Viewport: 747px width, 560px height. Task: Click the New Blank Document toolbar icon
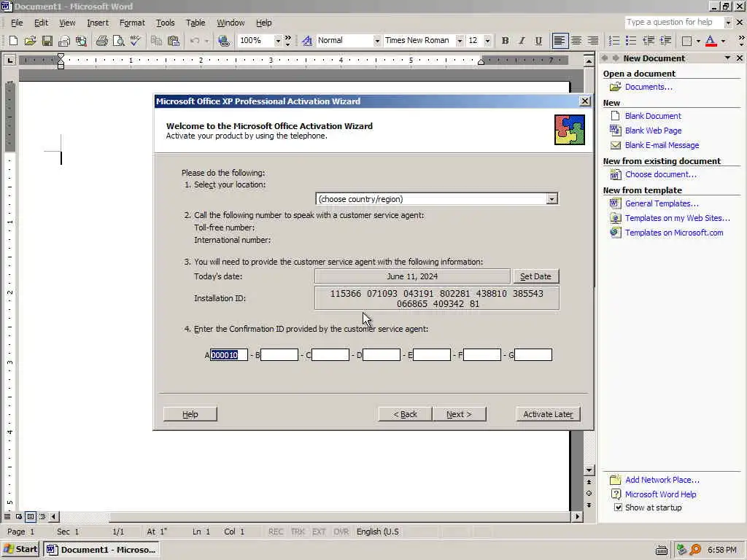13,41
